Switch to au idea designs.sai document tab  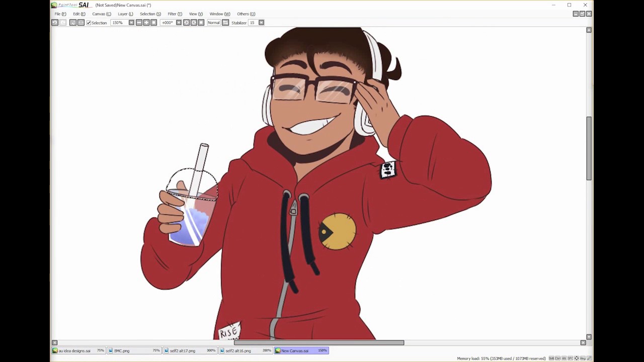point(78,350)
